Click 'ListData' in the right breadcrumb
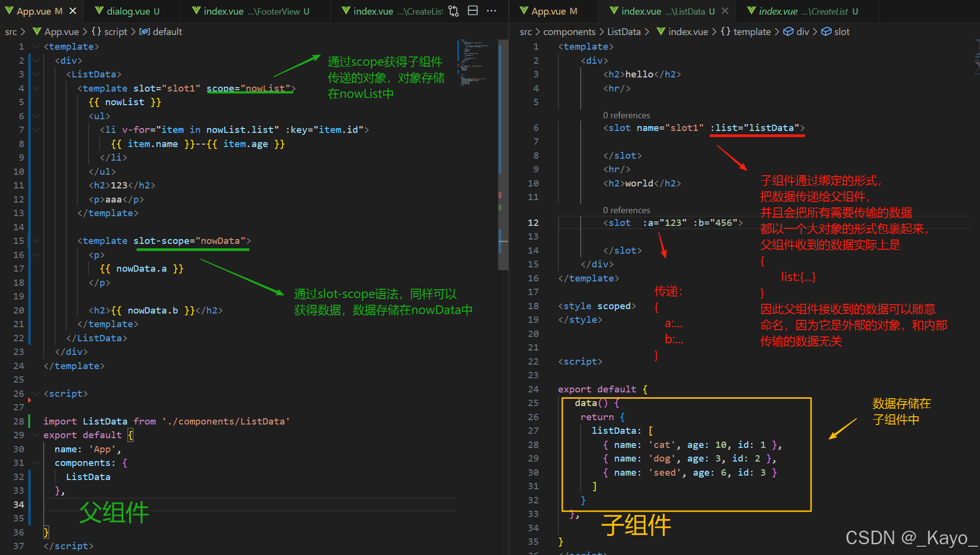This screenshot has width=980, height=555. point(624,32)
